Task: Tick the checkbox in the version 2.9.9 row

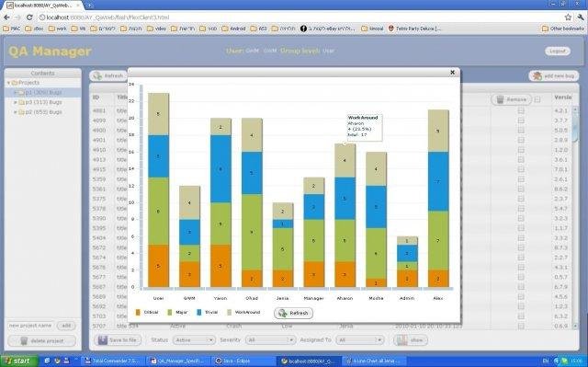Action: pyautogui.click(x=521, y=140)
